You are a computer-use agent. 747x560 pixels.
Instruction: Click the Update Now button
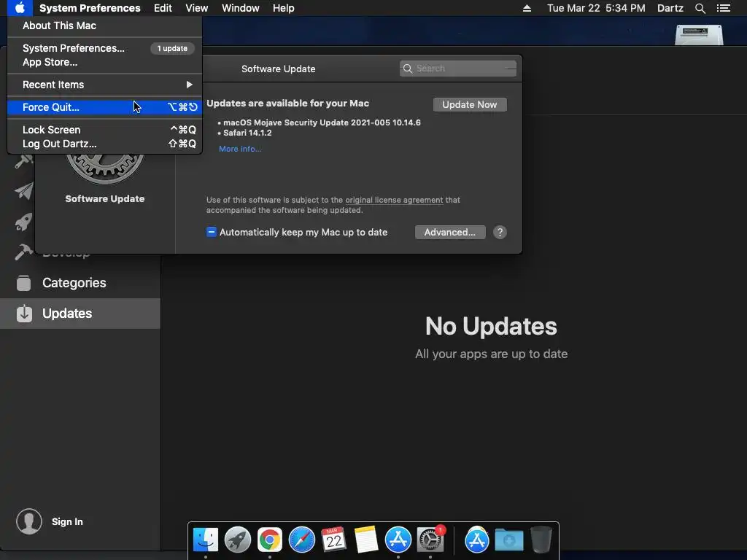tap(470, 105)
